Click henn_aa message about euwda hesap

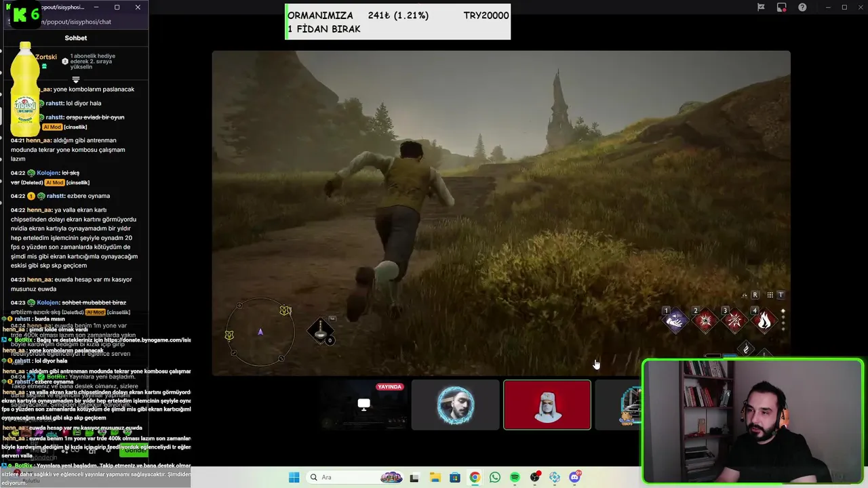pyautogui.click(x=71, y=284)
